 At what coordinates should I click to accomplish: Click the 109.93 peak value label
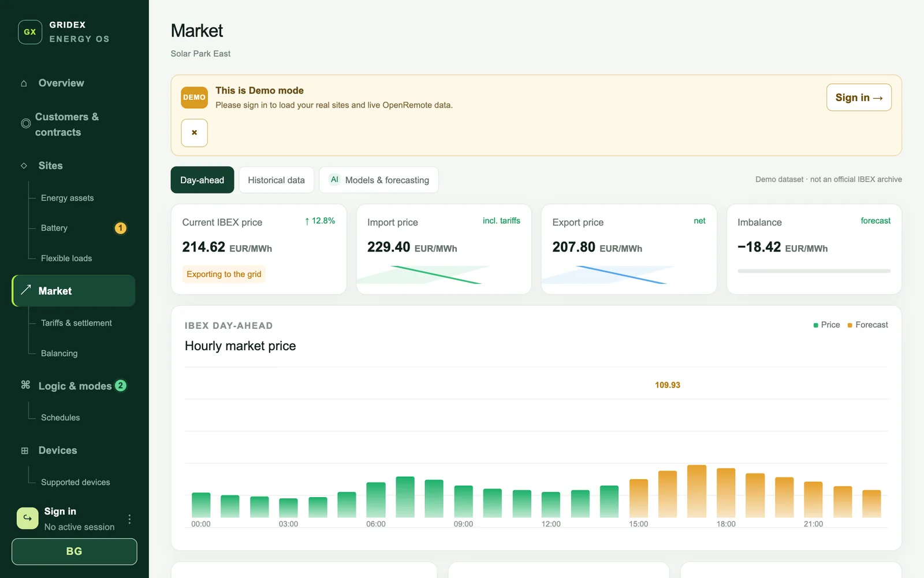pos(668,385)
